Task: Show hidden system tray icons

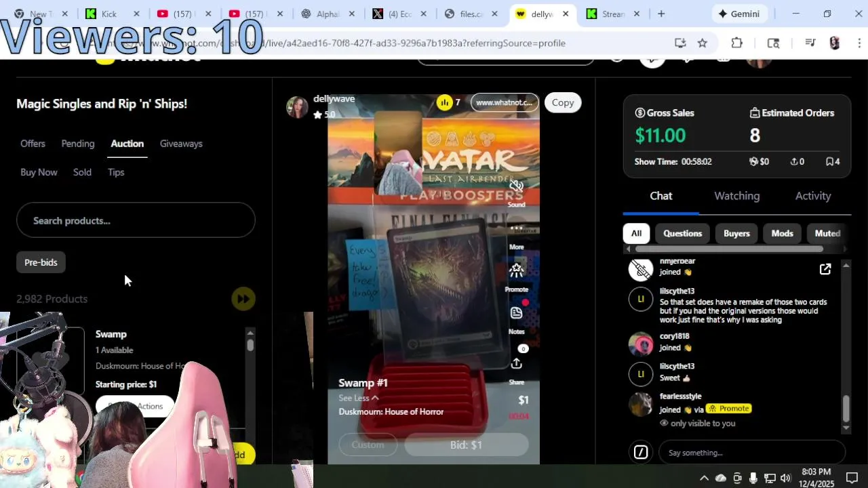Action: pos(704,478)
